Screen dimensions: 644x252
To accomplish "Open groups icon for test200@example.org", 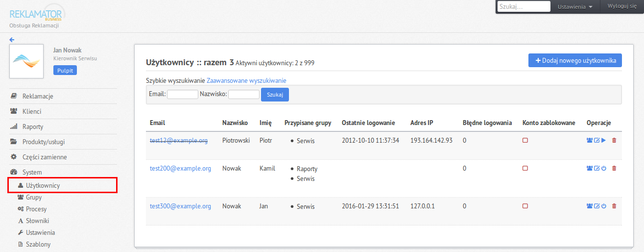I will [590, 168].
